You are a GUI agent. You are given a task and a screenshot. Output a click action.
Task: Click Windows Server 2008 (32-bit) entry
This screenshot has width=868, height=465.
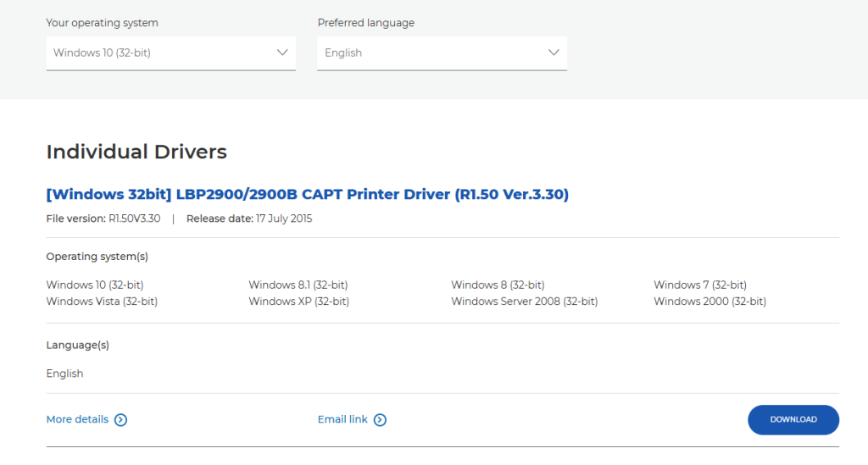524,302
